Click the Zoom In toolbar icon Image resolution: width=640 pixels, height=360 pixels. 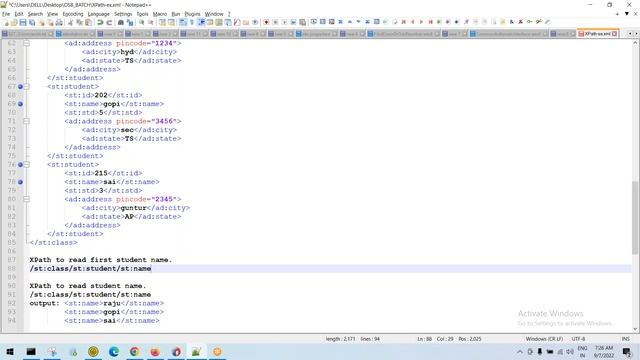142,22
